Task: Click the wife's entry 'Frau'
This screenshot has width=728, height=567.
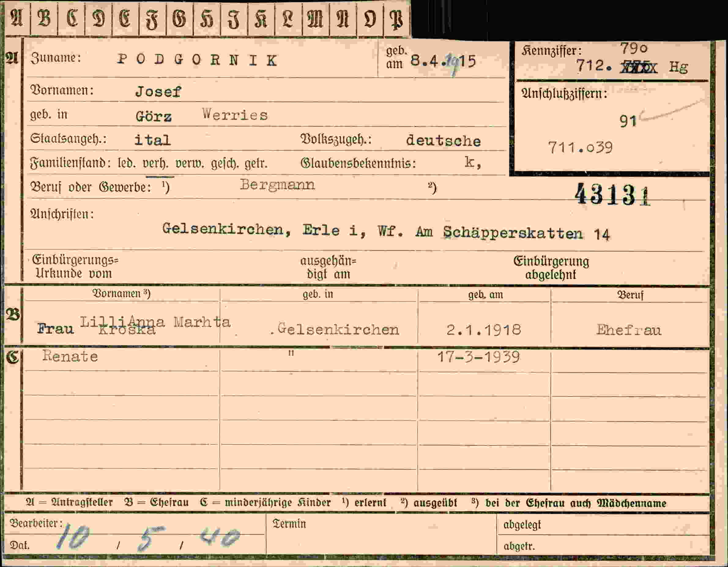Action: (x=56, y=329)
